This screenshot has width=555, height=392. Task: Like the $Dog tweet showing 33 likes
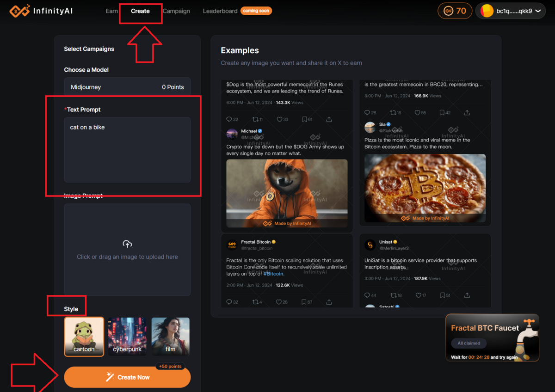[279, 119]
